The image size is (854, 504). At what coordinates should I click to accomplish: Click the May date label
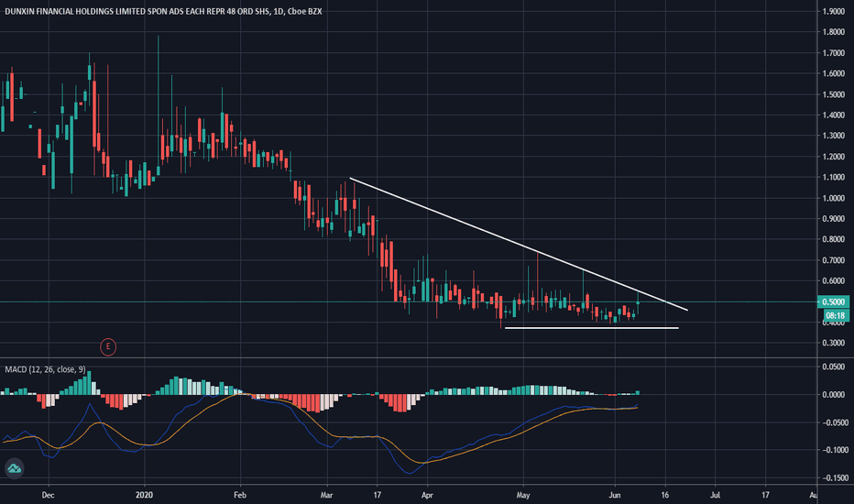tap(523, 495)
